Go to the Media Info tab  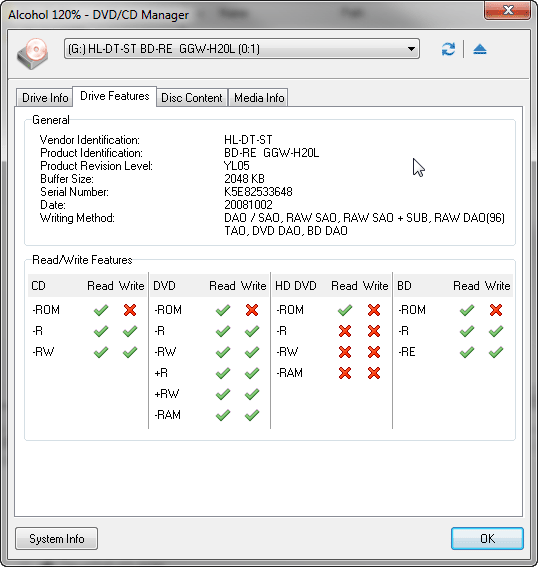click(259, 98)
